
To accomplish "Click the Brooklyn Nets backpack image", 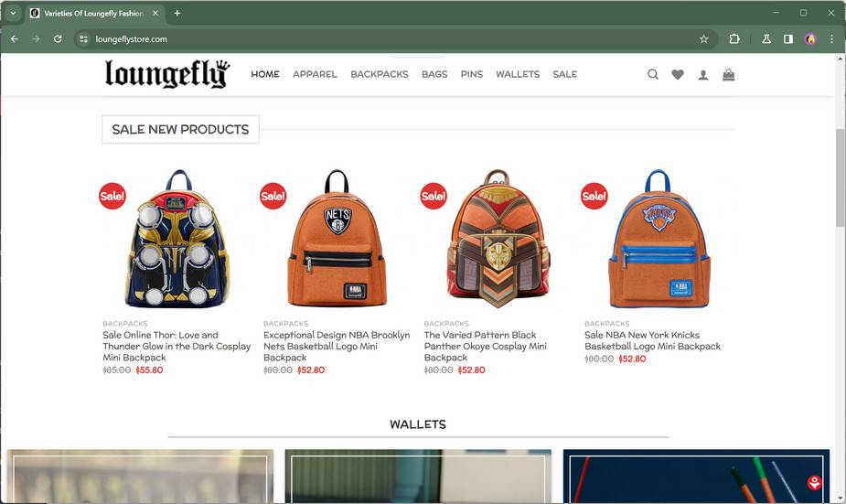I will 337,239.
